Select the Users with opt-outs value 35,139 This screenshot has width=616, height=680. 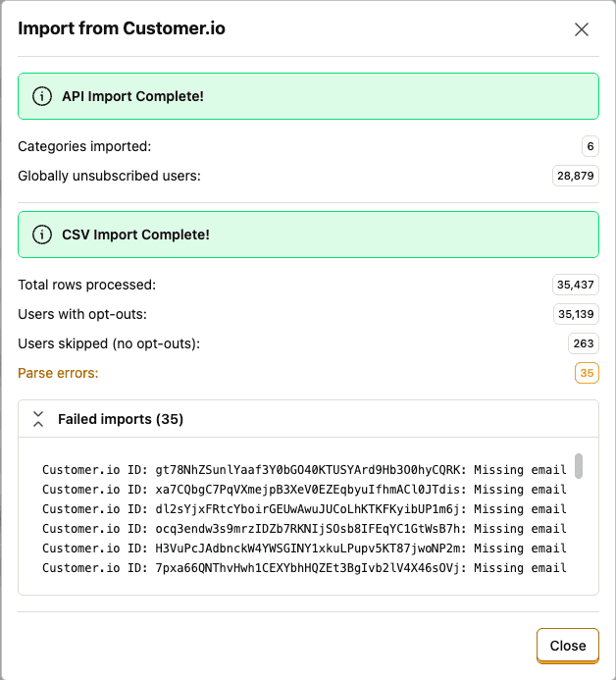[576, 314]
